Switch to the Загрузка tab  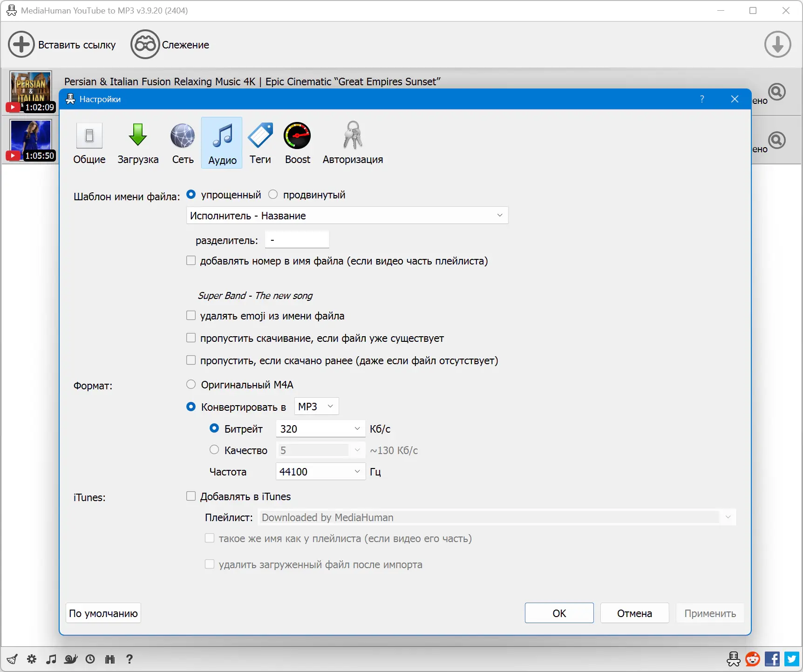[x=138, y=143]
